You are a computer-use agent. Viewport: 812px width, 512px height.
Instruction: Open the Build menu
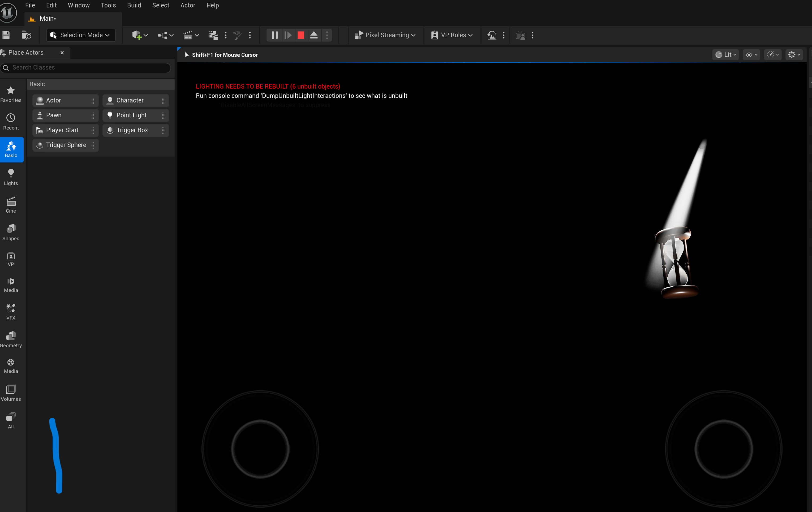134,5
